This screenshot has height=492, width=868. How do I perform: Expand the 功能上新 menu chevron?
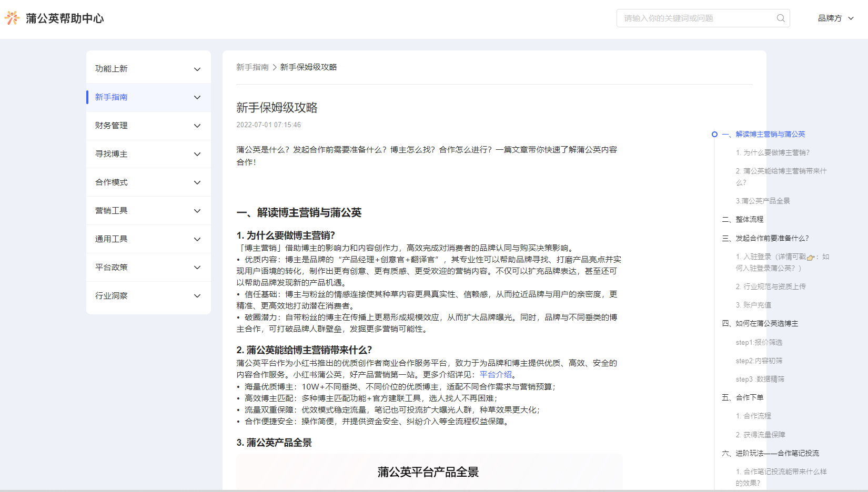pos(197,69)
